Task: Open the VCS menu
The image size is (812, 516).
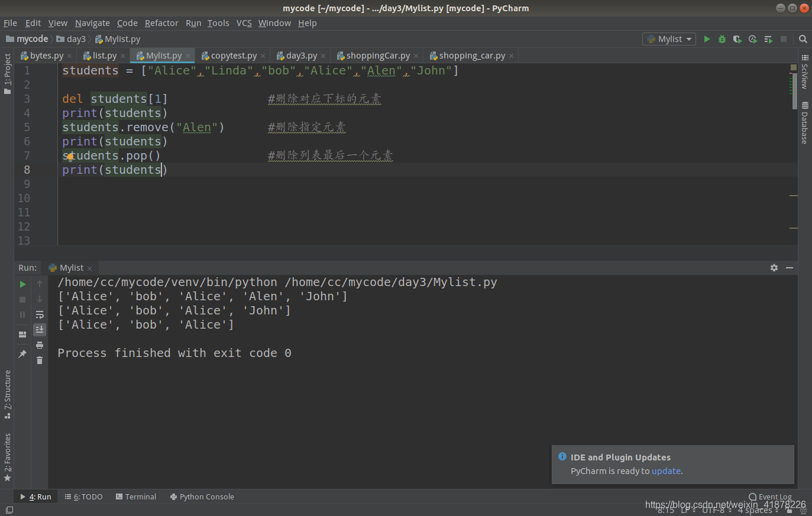Action: pos(244,23)
